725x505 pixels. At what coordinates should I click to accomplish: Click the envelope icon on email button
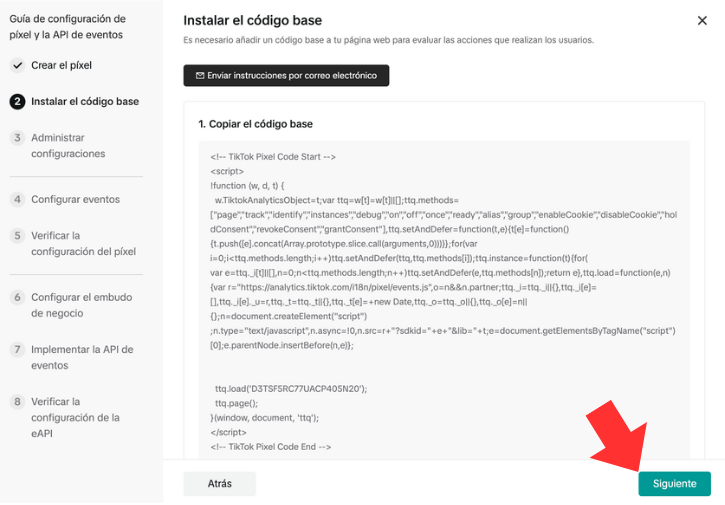click(200, 76)
